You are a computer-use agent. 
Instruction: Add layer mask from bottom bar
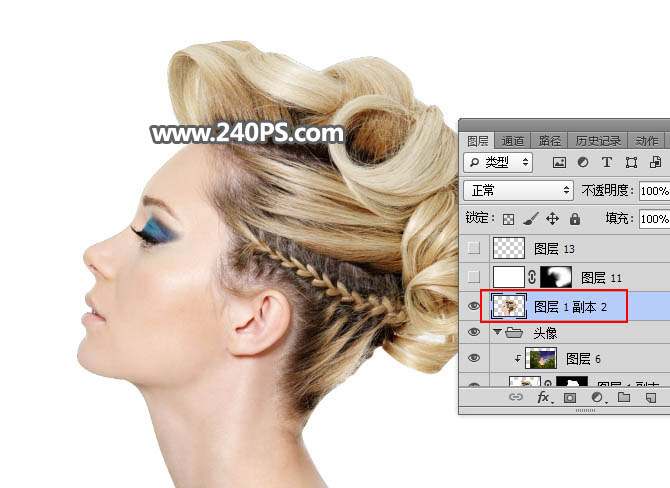pyautogui.click(x=571, y=397)
